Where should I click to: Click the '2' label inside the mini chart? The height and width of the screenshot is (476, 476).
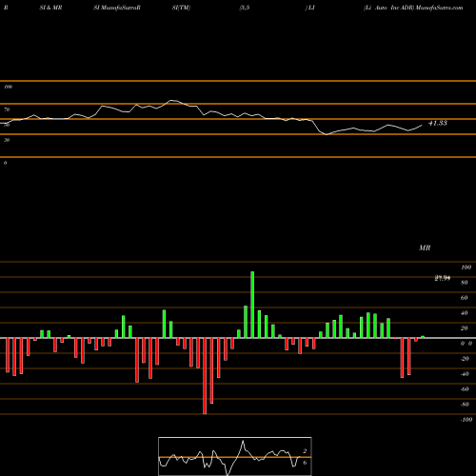point(305,451)
